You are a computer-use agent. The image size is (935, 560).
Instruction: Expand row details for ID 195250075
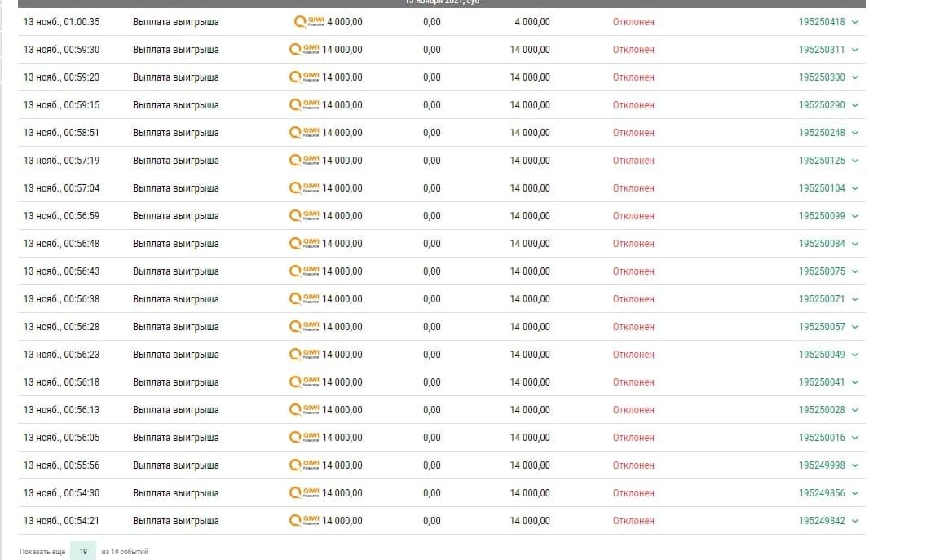click(855, 271)
